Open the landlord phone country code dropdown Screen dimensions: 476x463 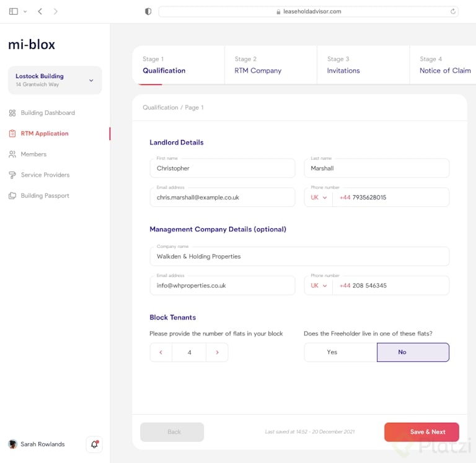pos(319,197)
